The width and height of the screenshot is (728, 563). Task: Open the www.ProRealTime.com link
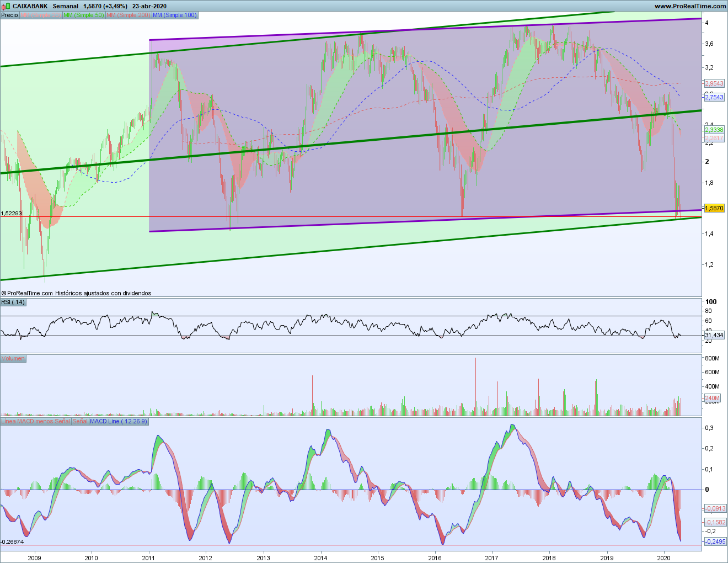690,6
